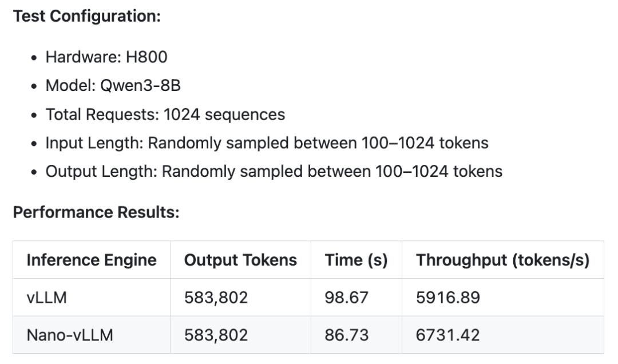
Task: Select the "Output Tokens" column header
Action: [x=240, y=260]
